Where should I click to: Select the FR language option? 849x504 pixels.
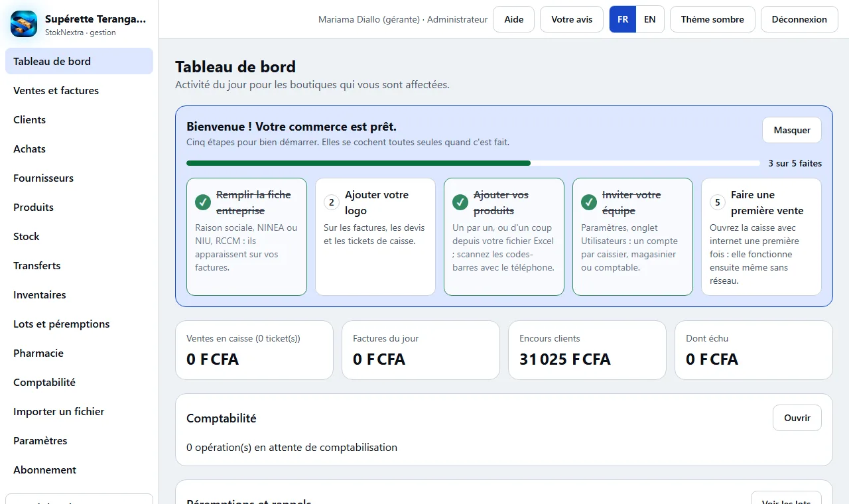coord(623,19)
